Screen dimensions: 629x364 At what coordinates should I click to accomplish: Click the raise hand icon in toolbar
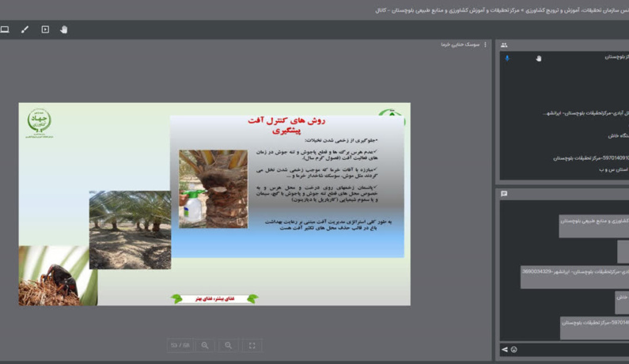click(x=64, y=29)
